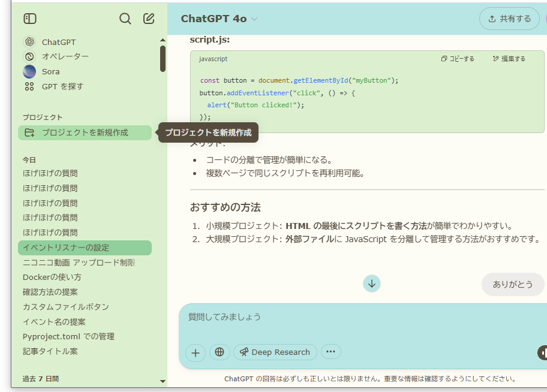Start a new chat with pencil icon
The image size is (547, 392).
149,19
